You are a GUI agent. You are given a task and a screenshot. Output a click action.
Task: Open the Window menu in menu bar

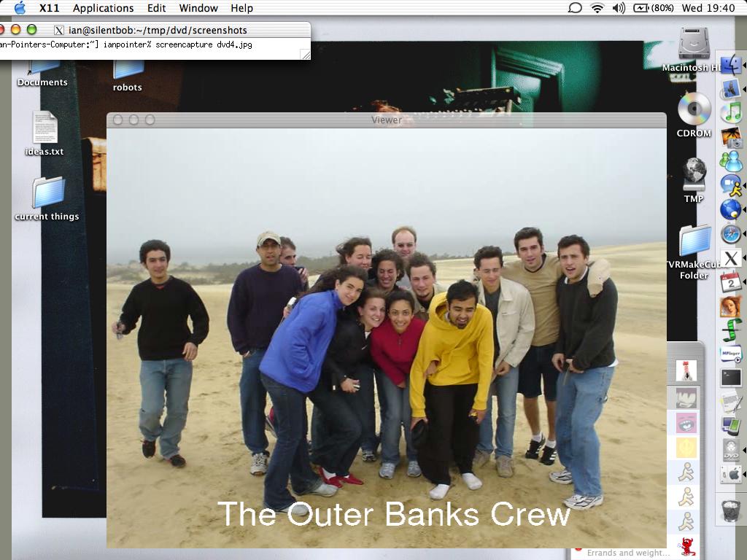tap(198, 8)
